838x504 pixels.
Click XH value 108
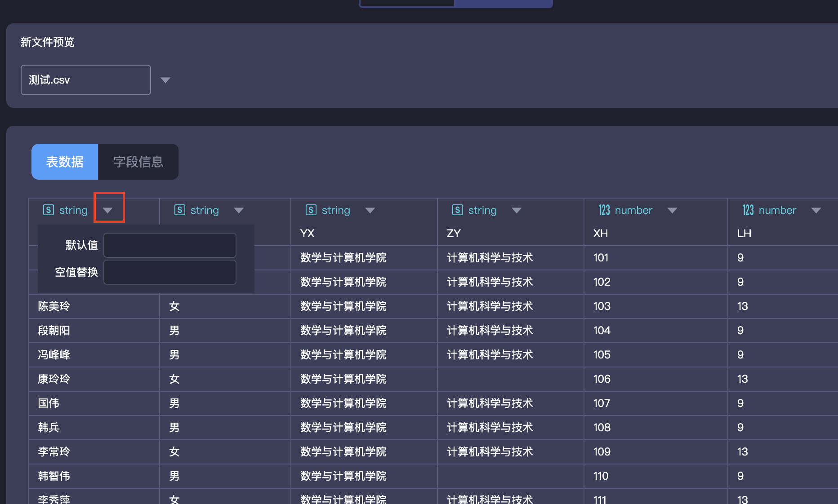[x=602, y=428]
